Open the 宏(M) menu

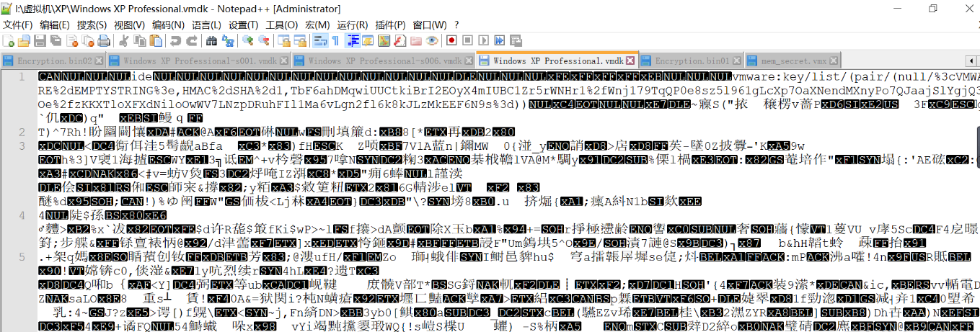317,25
